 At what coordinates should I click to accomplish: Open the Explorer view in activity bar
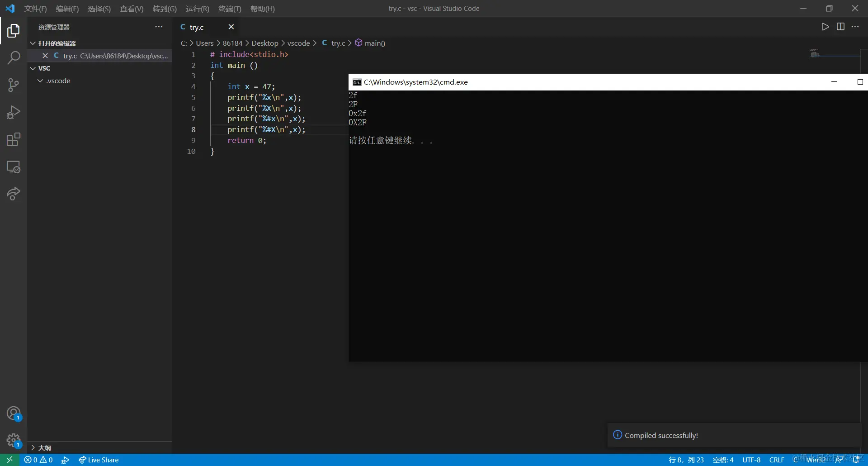[14, 31]
